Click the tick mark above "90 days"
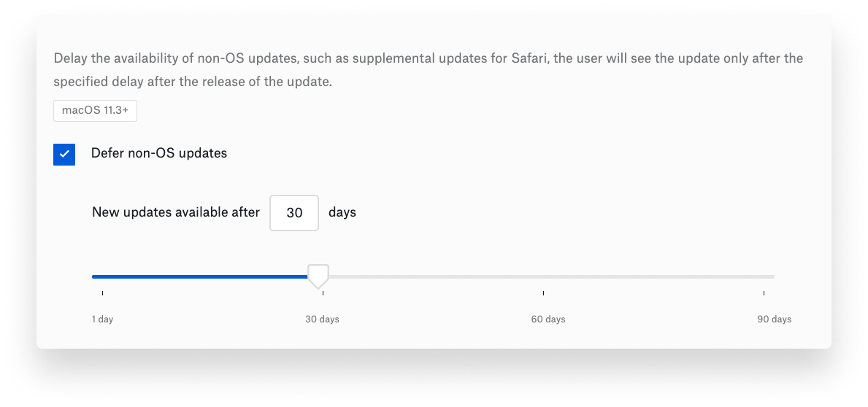Viewport: 868px width, 407px height. (764, 293)
